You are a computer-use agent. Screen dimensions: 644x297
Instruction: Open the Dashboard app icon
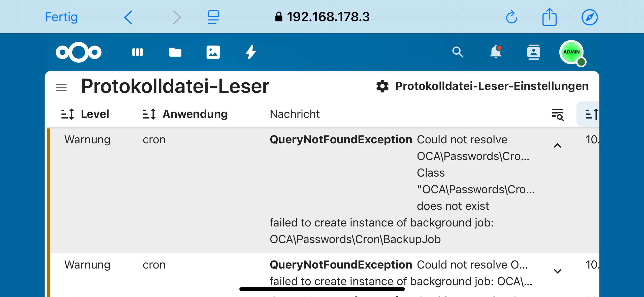(138, 52)
